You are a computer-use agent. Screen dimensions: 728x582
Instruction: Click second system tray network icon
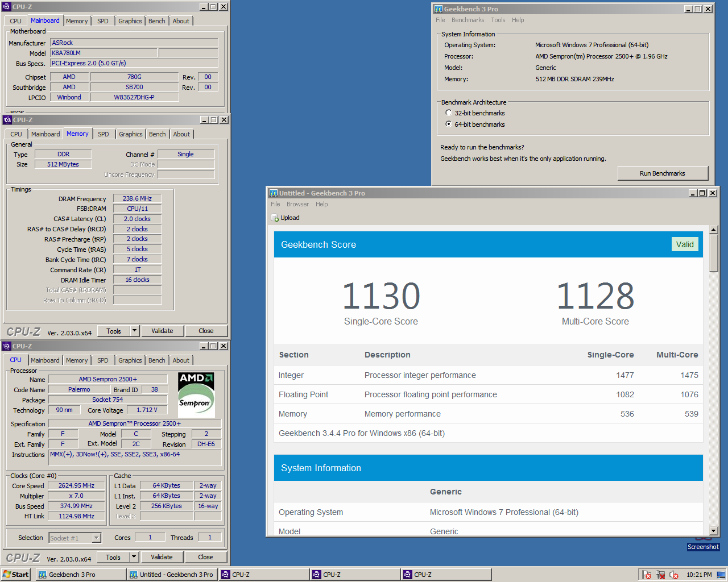[660, 575]
